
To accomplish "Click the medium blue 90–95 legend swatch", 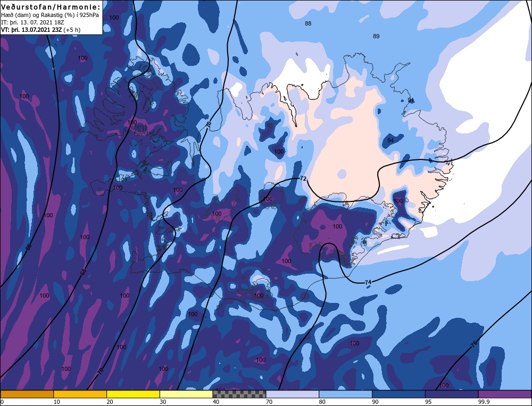I will [398, 394].
